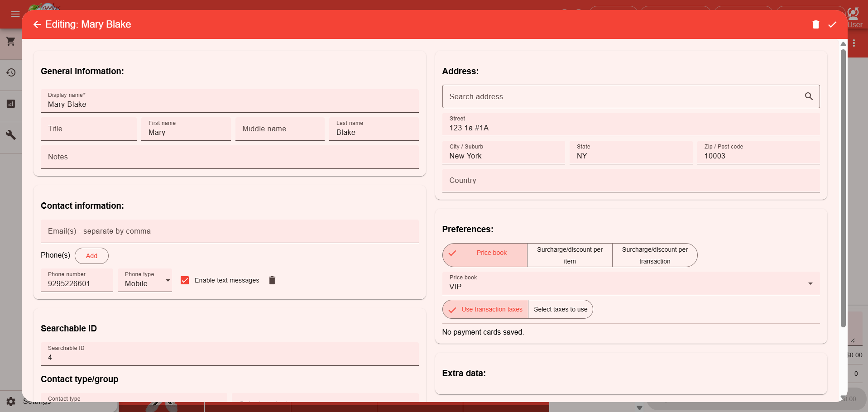Click the Title field
Viewport: 868px width, 412px height.
click(x=89, y=129)
